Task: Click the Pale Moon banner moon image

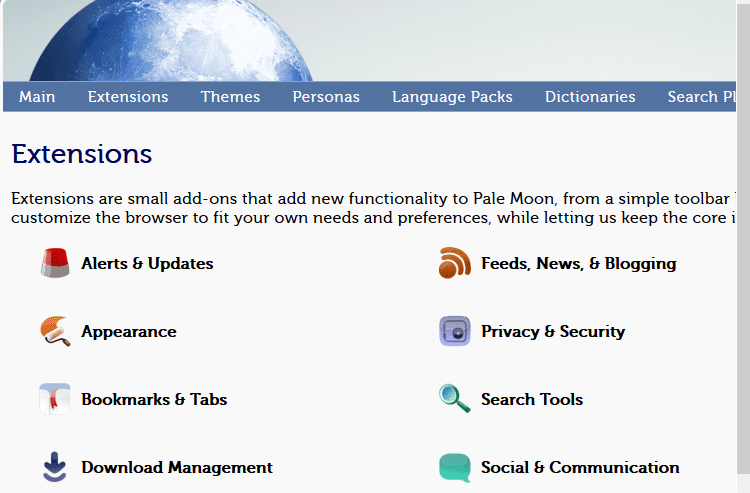Action: coord(171,41)
